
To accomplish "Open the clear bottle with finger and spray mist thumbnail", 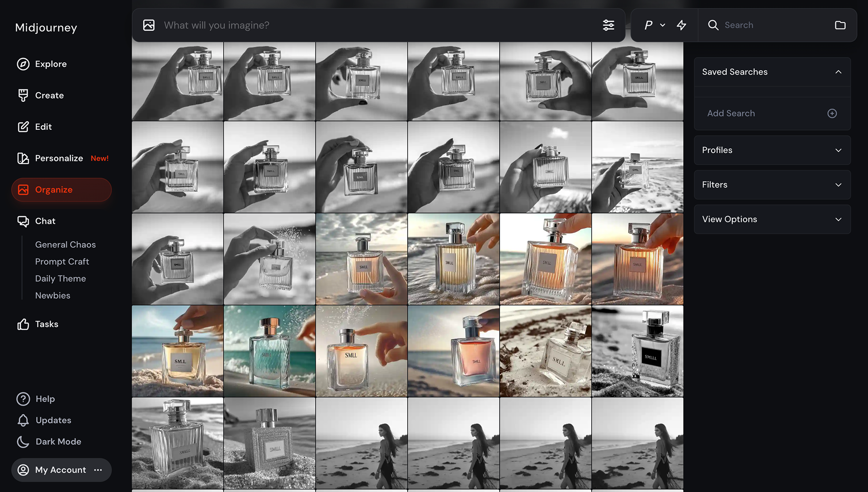I will (x=361, y=351).
